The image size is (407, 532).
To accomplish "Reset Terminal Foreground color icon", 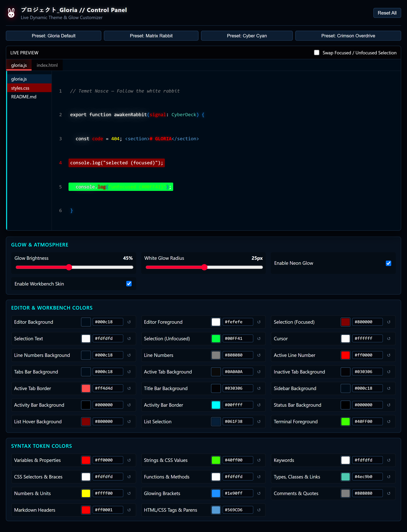I will pos(389,421).
